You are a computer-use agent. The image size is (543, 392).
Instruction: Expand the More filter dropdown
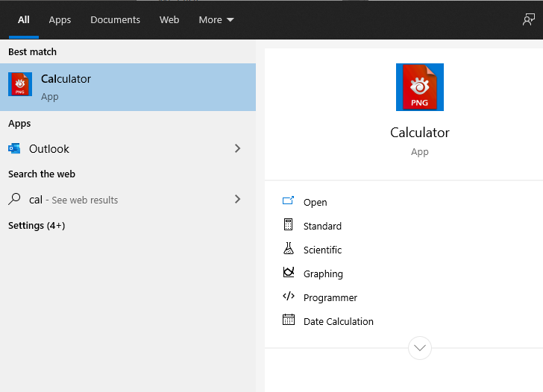216,20
